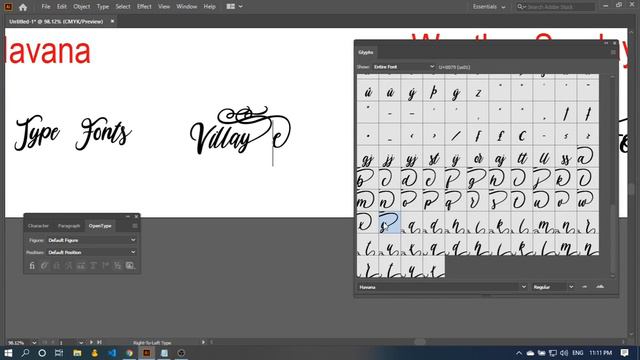This screenshot has height=360, width=640.
Task: Select the ll ligature glyph
Action: [544, 157]
